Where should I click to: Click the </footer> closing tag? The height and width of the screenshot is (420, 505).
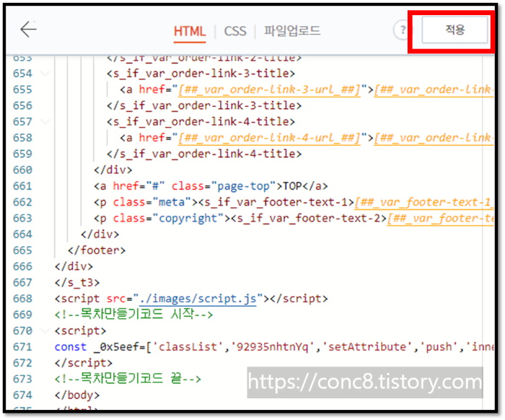click(97, 250)
